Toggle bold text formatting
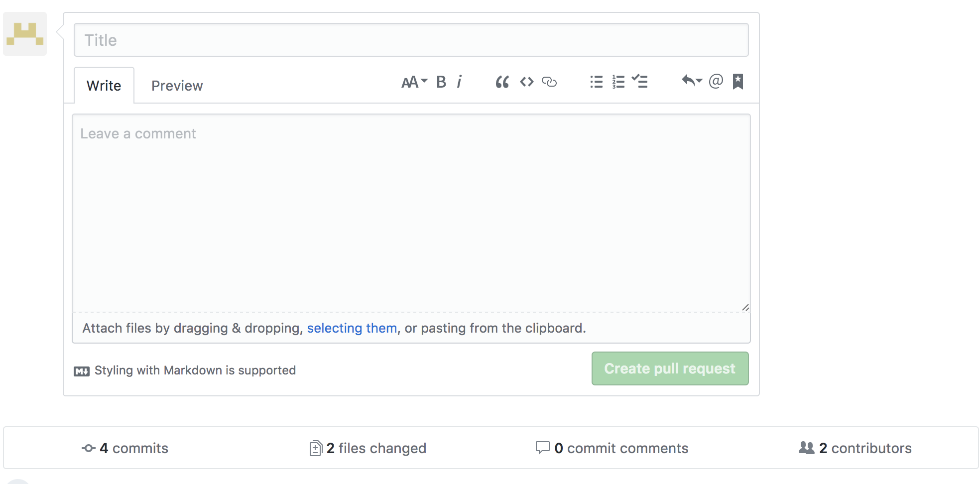The height and width of the screenshot is (484, 980). 441,82
